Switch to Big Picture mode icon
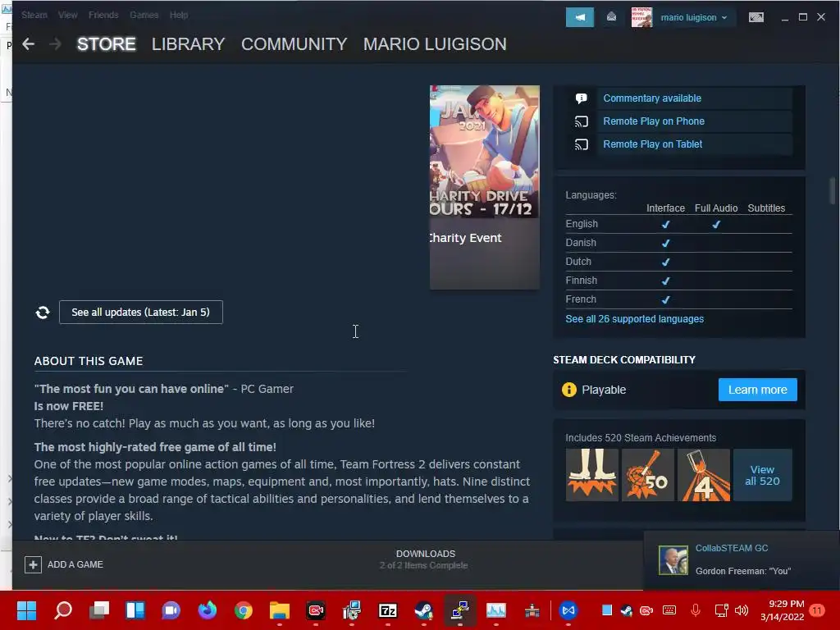This screenshot has height=630, width=840. click(756, 17)
